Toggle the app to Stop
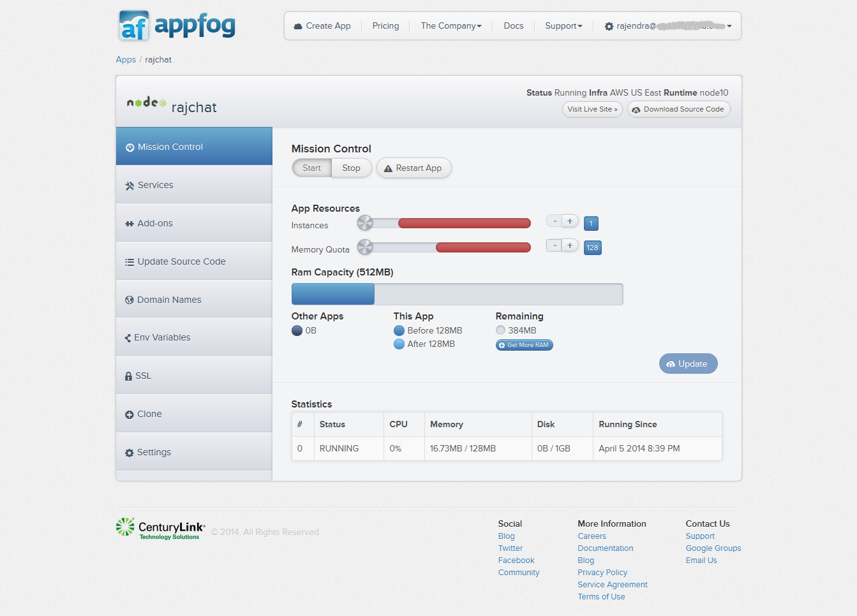Viewport: 857px width, 616px height. (351, 168)
